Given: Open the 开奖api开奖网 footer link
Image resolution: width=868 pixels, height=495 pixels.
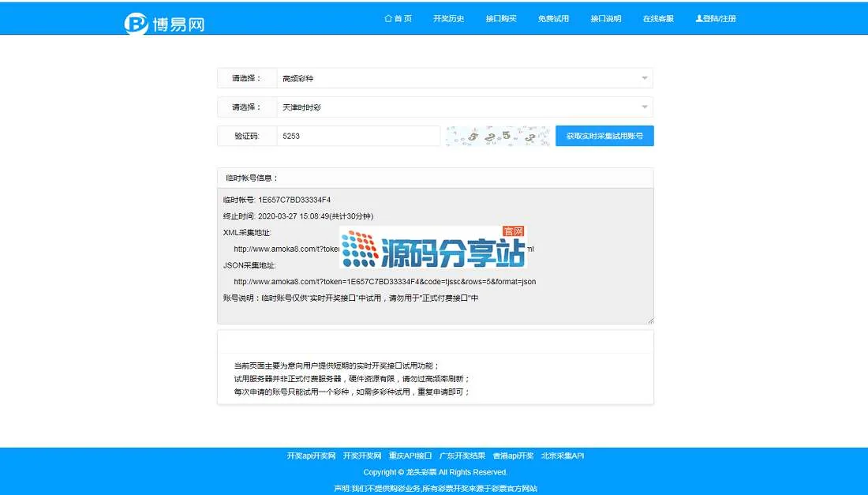Looking at the screenshot, I should click(x=311, y=456).
